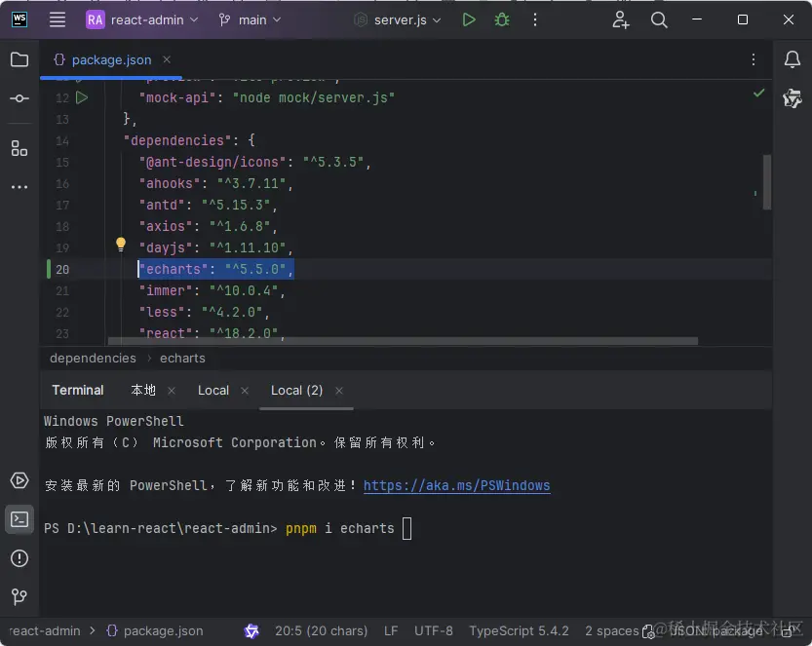Change LF line separator setting
Image resolution: width=812 pixels, height=646 pixels.
[x=391, y=631]
